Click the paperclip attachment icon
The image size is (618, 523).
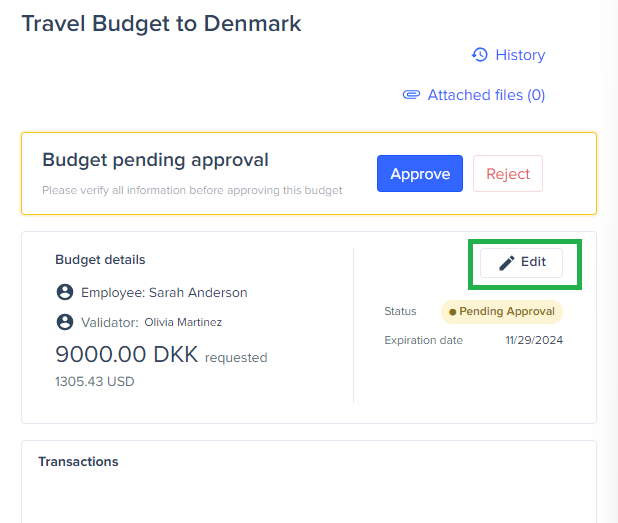(411, 95)
